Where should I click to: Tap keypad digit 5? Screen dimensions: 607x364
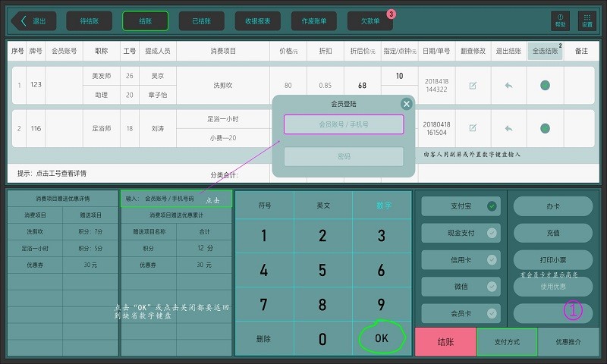[x=323, y=270]
